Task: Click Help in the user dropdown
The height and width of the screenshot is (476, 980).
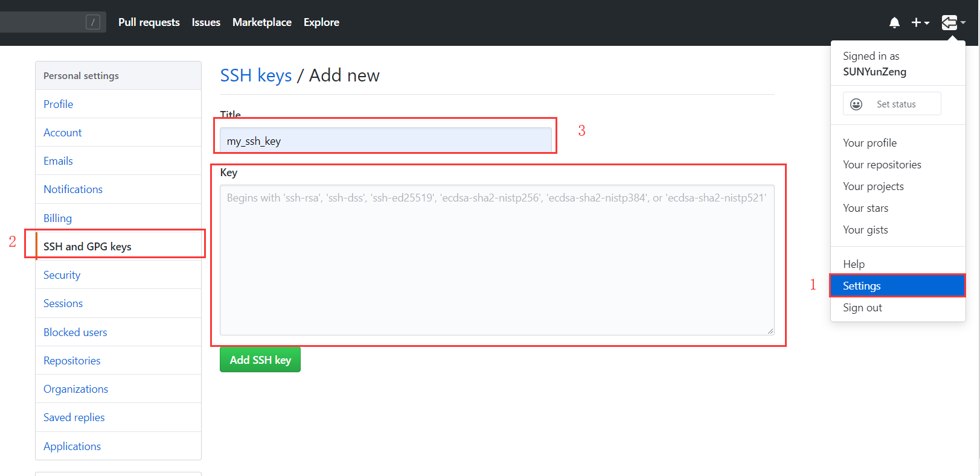Action: pos(854,264)
